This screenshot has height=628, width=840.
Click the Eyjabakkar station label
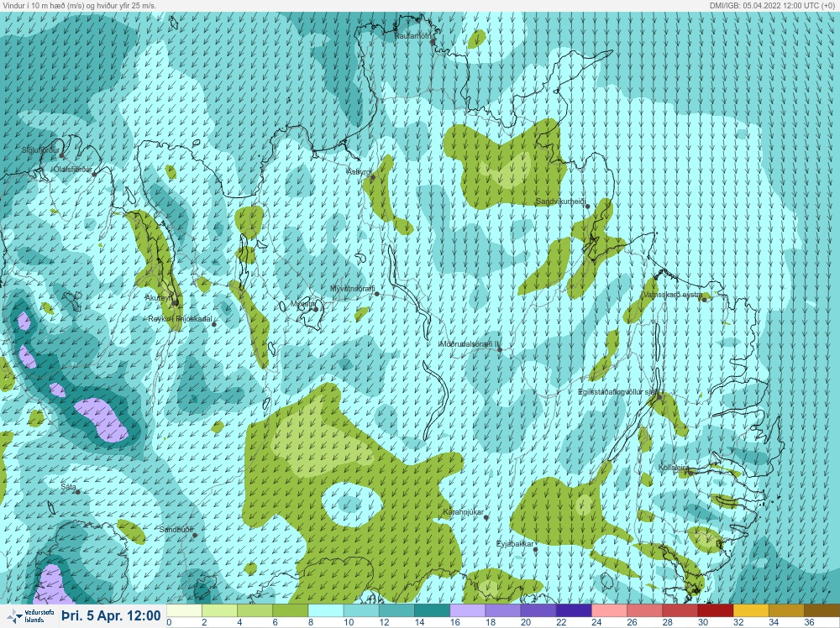(x=515, y=544)
